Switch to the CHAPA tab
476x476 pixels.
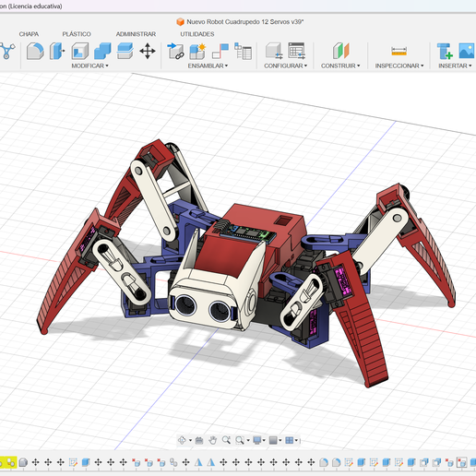point(29,34)
